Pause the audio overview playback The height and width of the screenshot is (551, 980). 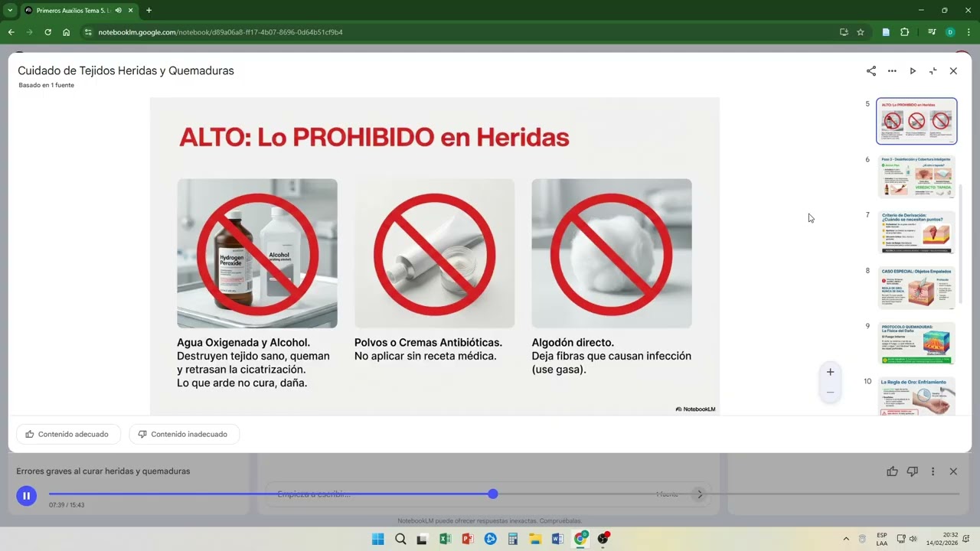pyautogui.click(x=26, y=496)
